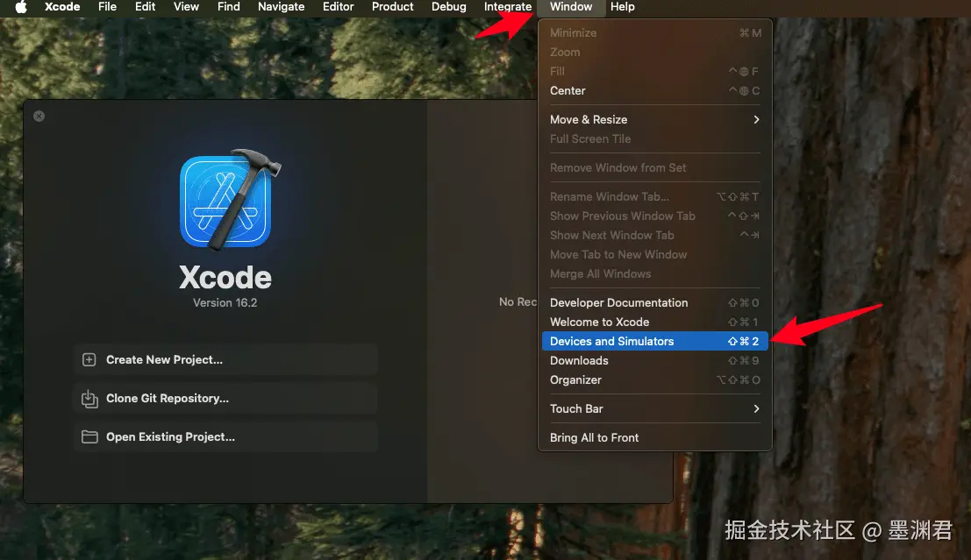Open the Navigate menu
The height and width of the screenshot is (560, 971).
282,7
